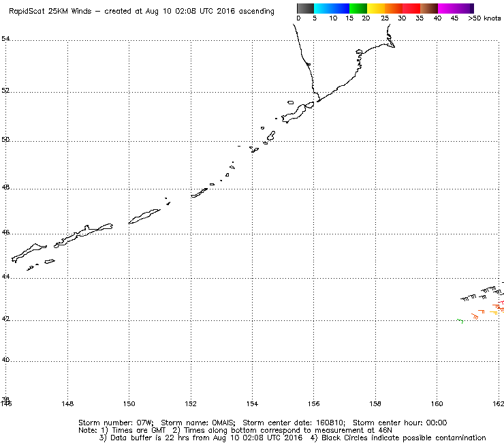Click the dark purple 45–50 knots legend swatch

pos(464,8)
